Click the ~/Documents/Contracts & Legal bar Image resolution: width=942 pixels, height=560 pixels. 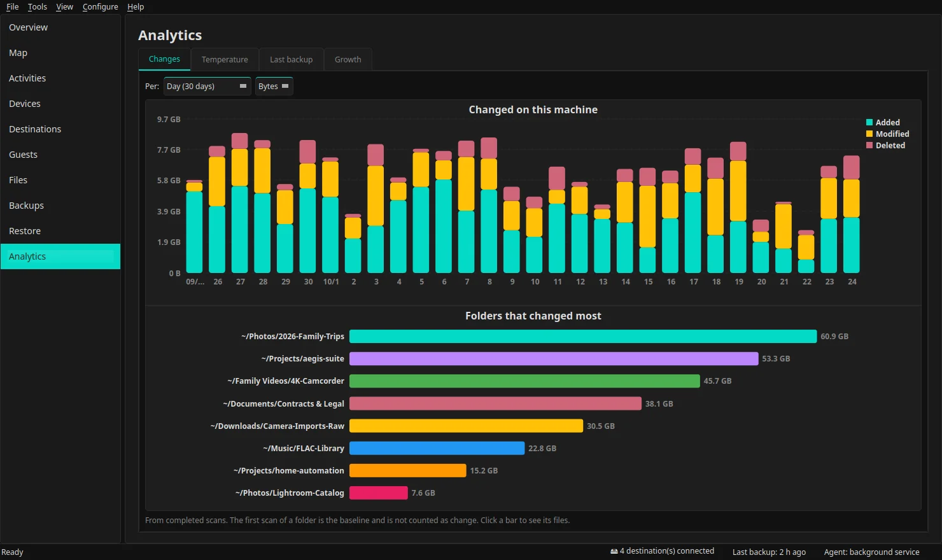[x=495, y=403]
